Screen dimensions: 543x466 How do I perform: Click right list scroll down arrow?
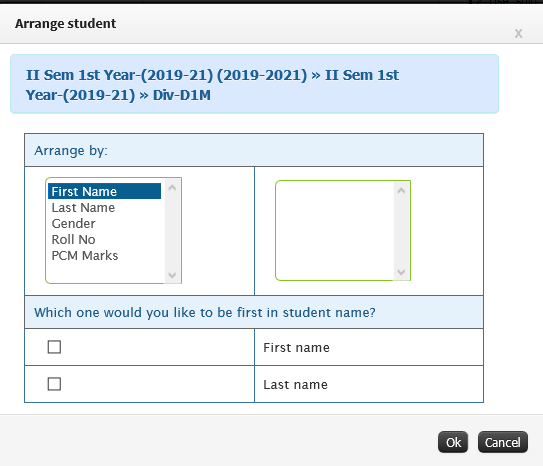coord(401,272)
